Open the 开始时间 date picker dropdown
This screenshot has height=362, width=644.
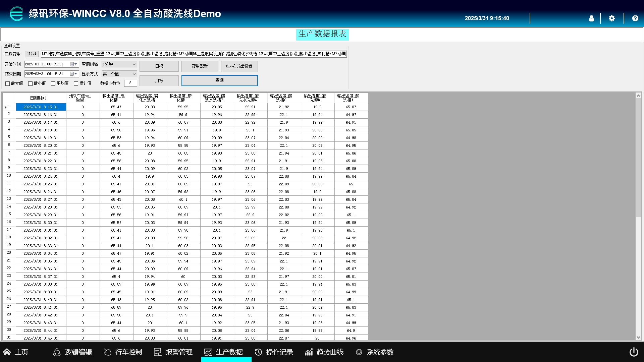pyautogui.click(x=75, y=64)
